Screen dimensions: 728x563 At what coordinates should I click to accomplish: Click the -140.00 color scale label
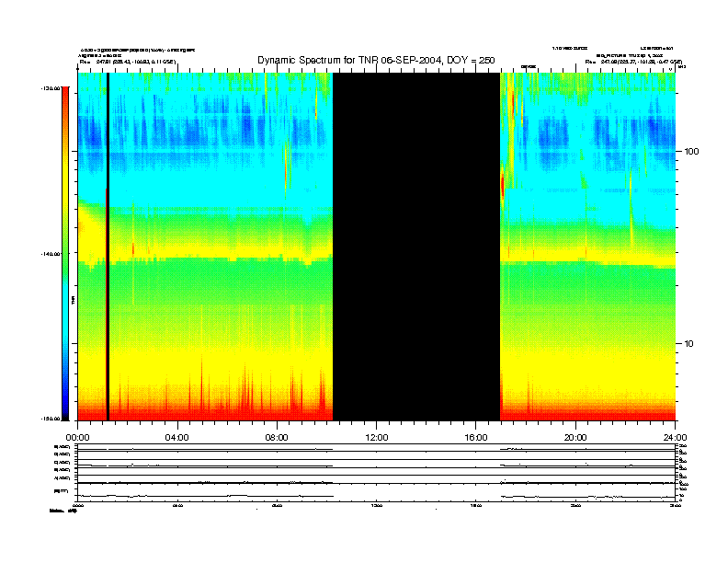(x=51, y=254)
